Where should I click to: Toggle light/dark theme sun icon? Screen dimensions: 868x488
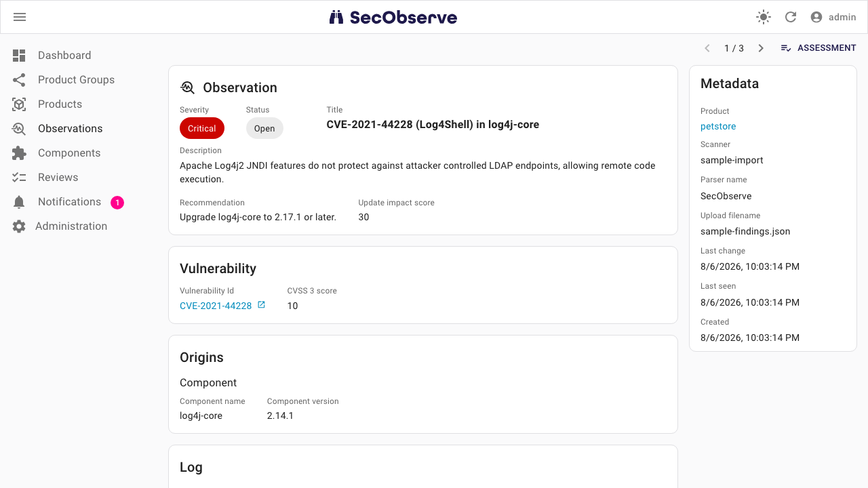pos(764,17)
